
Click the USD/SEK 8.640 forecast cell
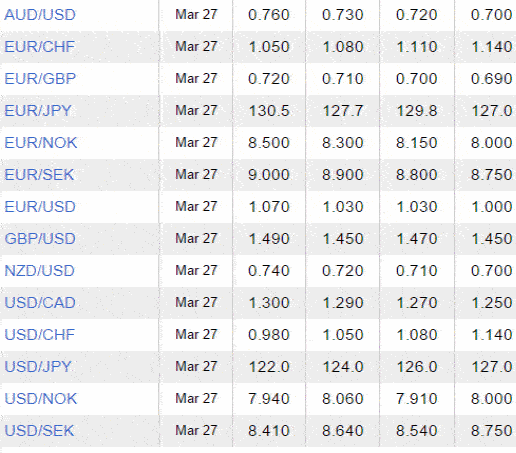343,431
